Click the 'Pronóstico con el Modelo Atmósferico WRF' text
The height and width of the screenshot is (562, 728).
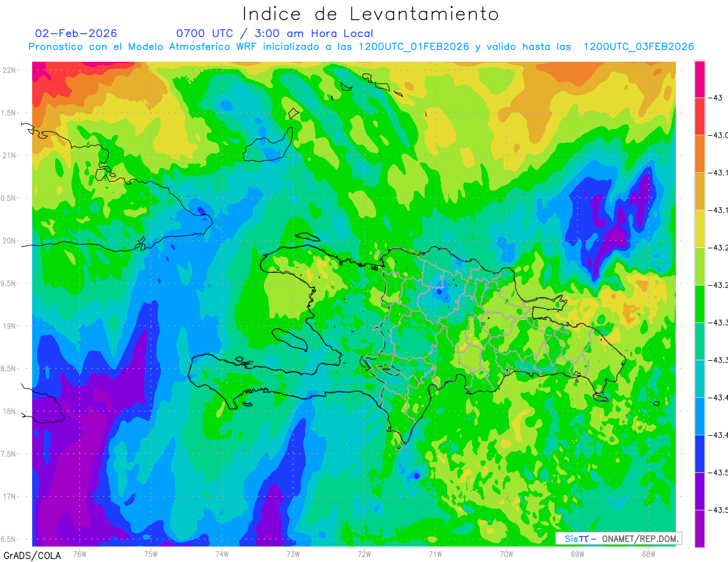[143, 47]
